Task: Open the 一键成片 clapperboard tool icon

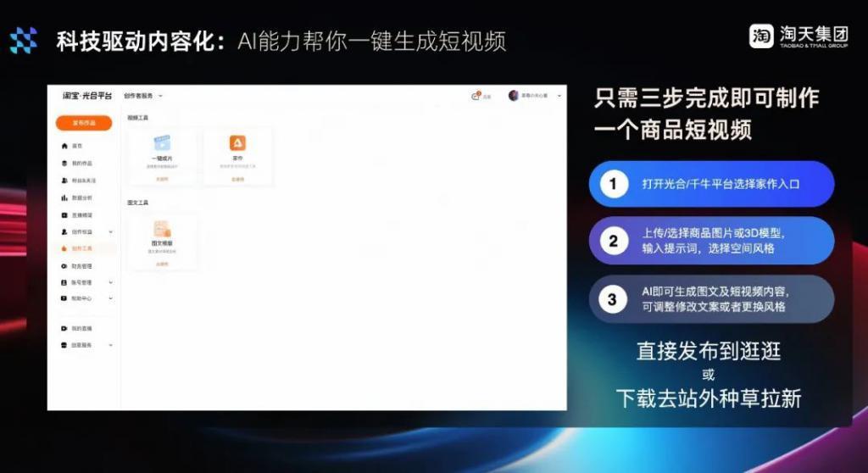Action: 162,143
